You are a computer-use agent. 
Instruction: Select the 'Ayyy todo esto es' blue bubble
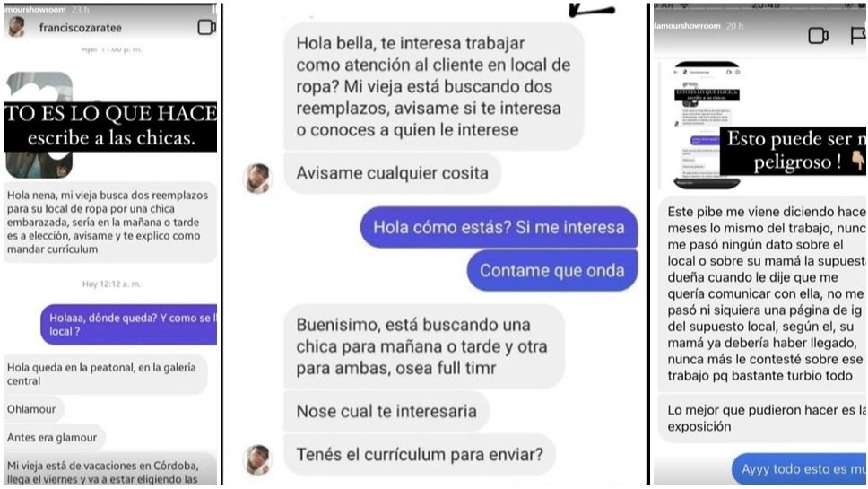pos(799,469)
